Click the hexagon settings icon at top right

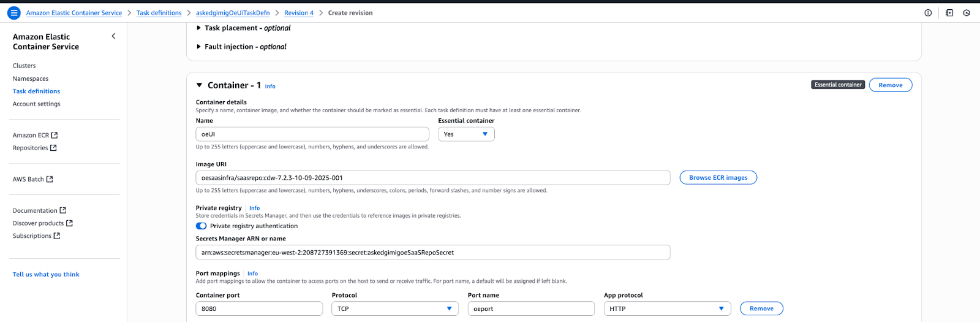click(967, 13)
